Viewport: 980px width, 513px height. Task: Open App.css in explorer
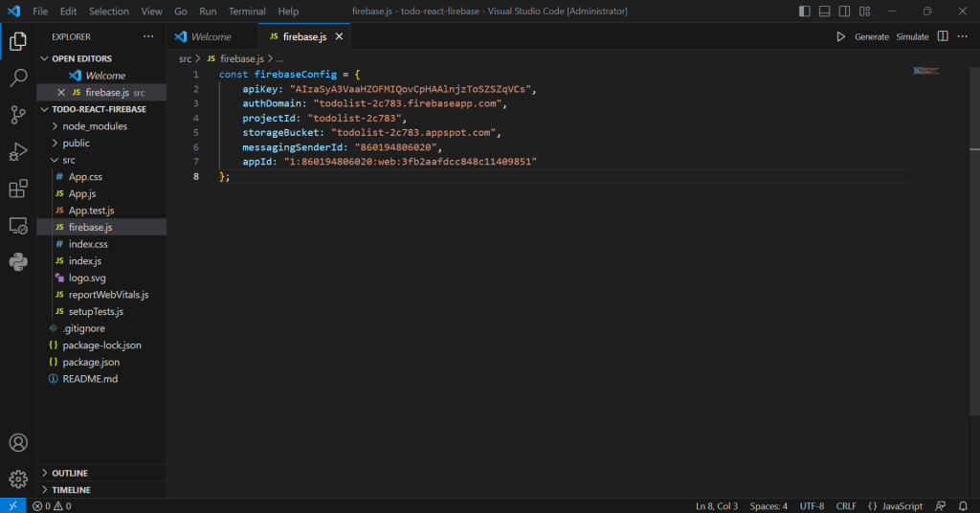coord(101,177)
